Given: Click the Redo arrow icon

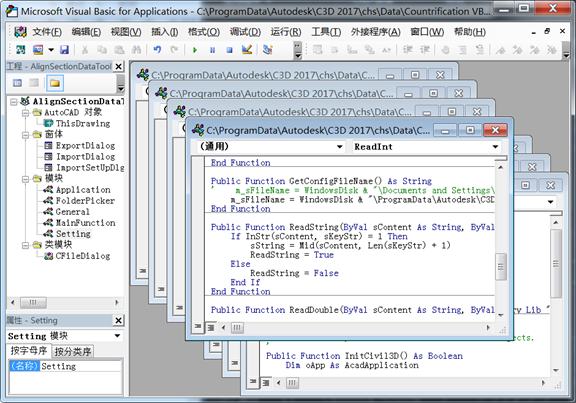Looking at the screenshot, I should (x=174, y=49).
